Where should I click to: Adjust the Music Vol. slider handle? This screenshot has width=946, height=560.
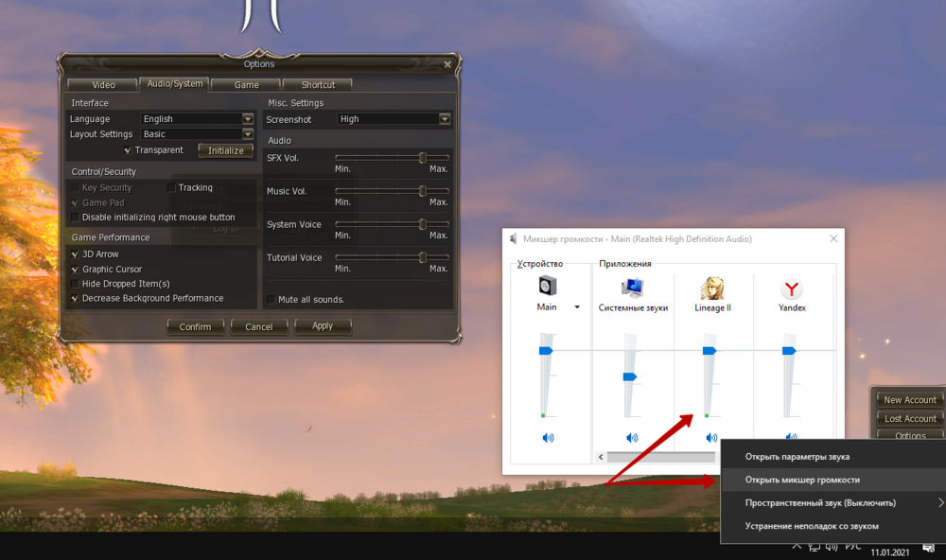423,191
